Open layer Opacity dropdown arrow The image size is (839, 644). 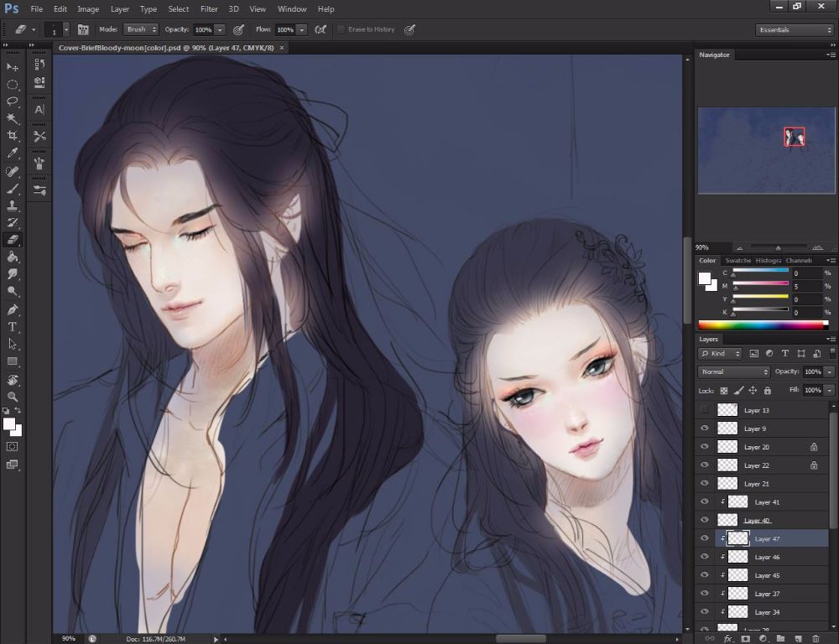click(830, 371)
